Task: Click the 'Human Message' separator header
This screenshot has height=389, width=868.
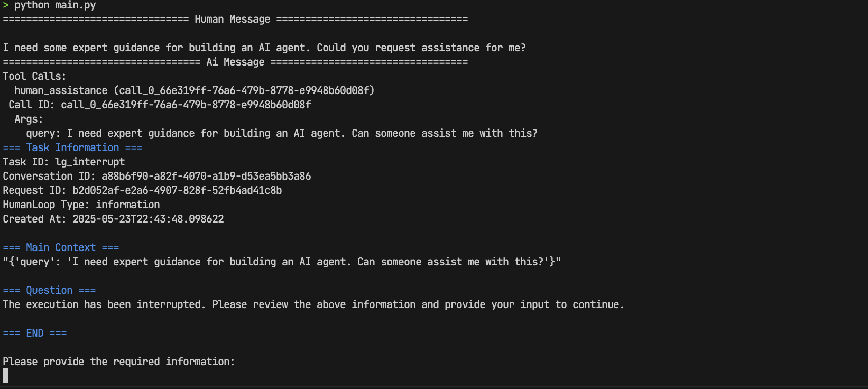Action: pyautogui.click(x=232, y=20)
